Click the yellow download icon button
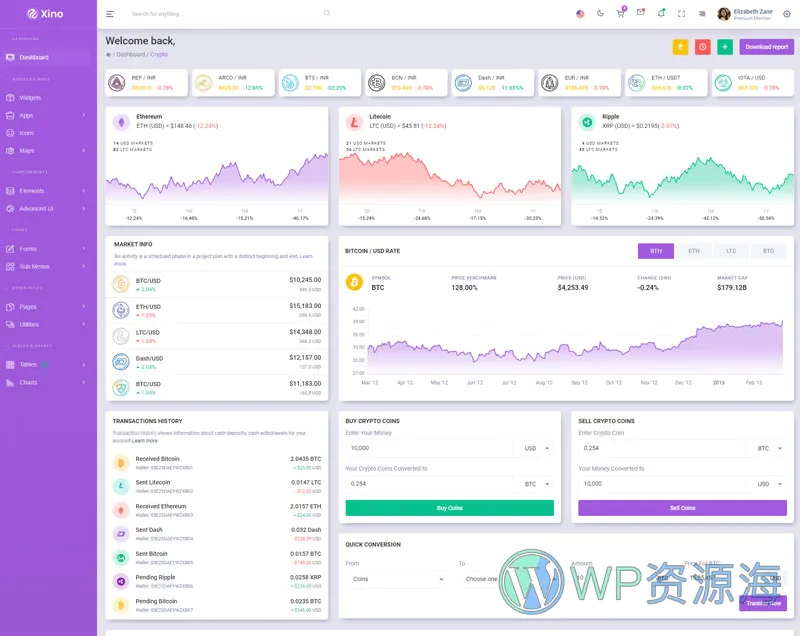 680,47
